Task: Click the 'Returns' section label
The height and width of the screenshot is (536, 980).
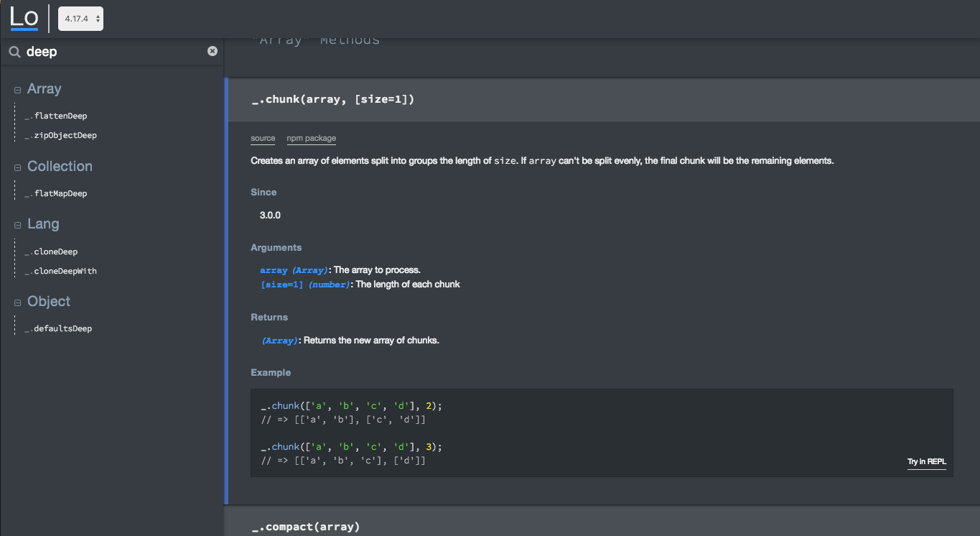Action: (x=269, y=317)
